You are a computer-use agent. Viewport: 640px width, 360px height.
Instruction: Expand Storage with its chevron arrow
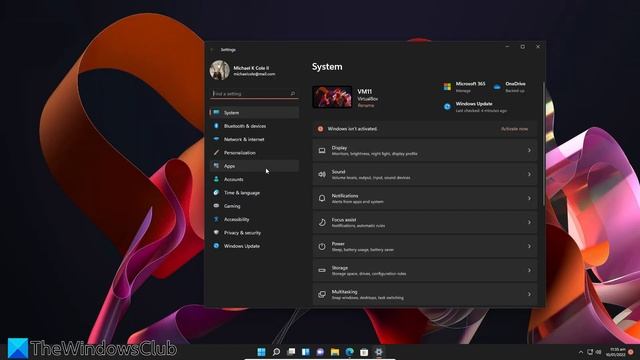point(529,270)
